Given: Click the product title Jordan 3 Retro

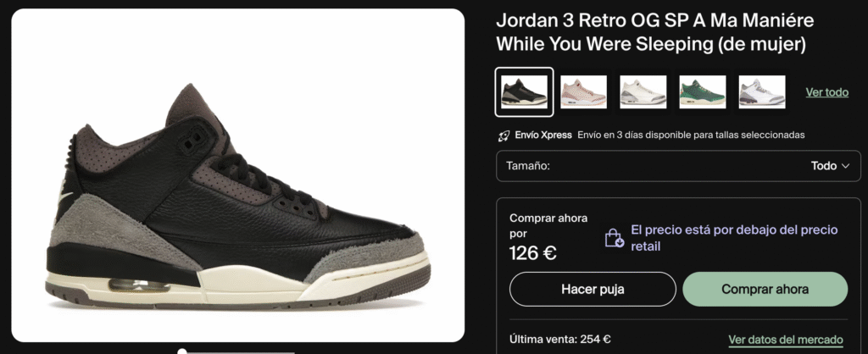Looking at the screenshot, I should (x=655, y=32).
